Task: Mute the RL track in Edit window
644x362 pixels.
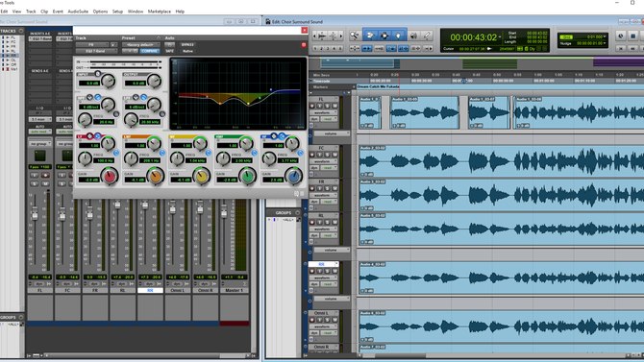Action: click(334, 222)
